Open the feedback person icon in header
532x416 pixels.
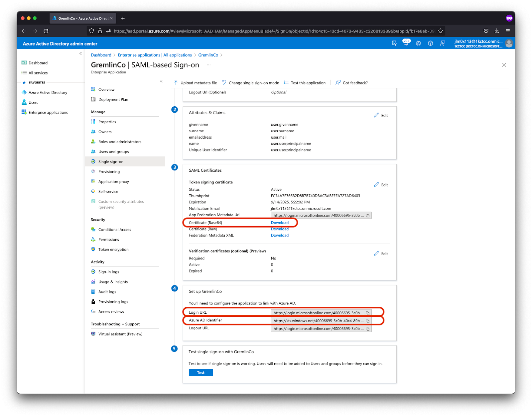click(x=443, y=43)
